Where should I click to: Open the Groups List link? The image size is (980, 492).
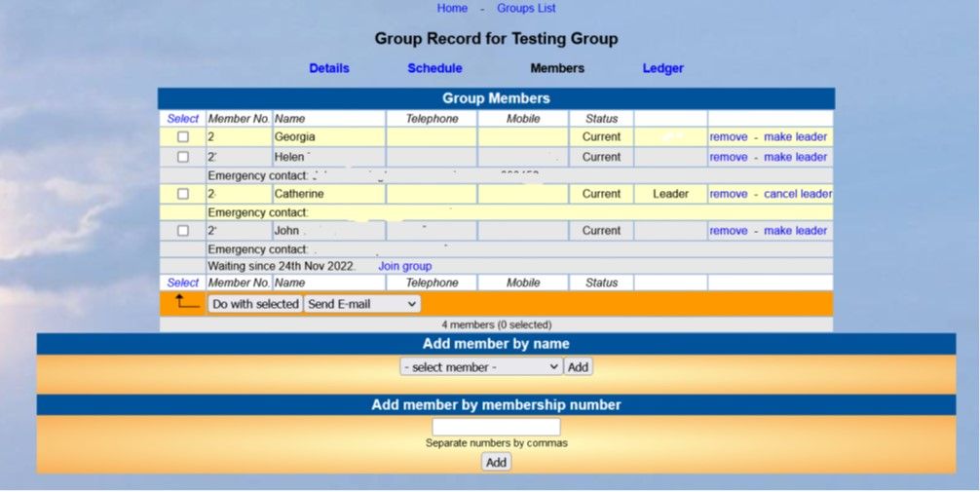pos(526,8)
